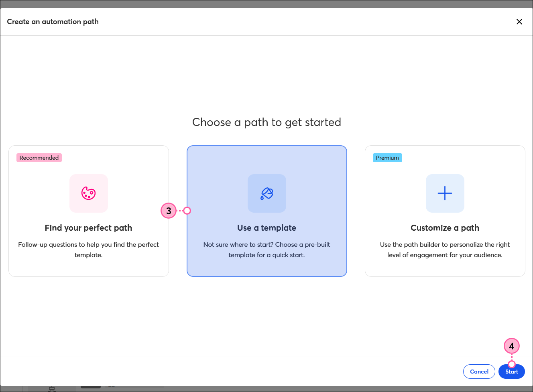Click the circle connector on the step 3 callout
The image size is (533, 392).
187,211
